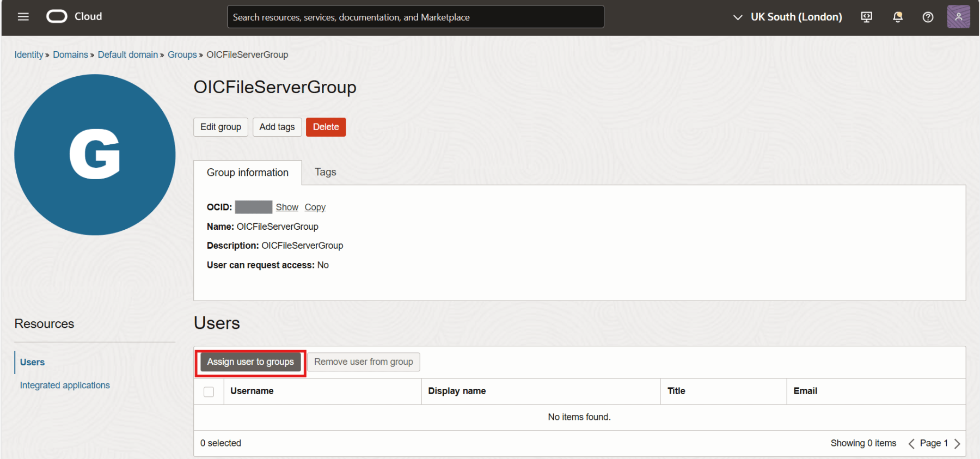Expand the UK South (London) region selector
The width and height of the screenshot is (980, 459).
(787, 17)
